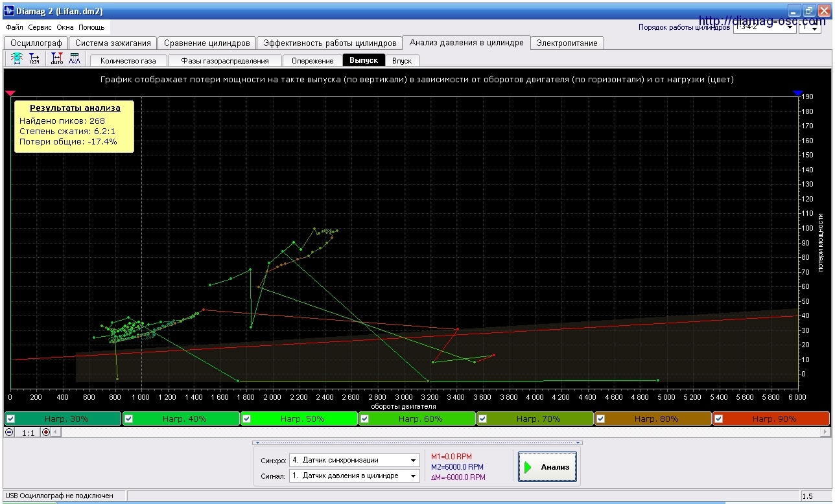Toggle the Нагр. 40% load checkbox
This screenshot has height=504, width=835.
point(128,419)
